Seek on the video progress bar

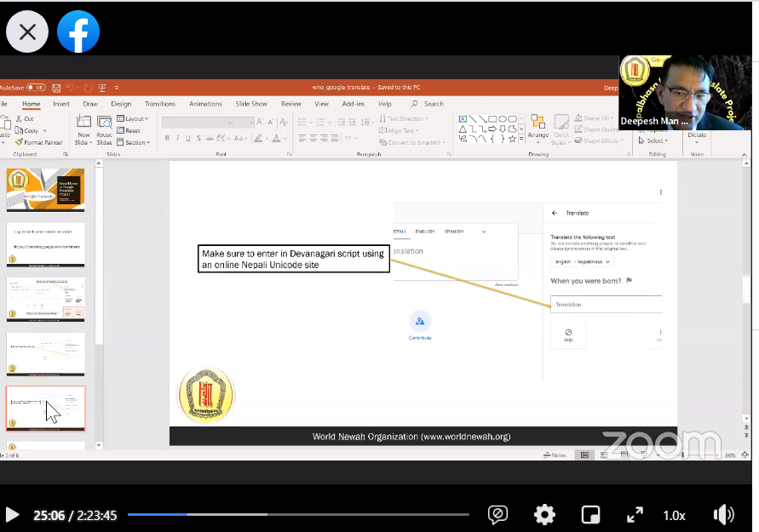pos(298,515)
